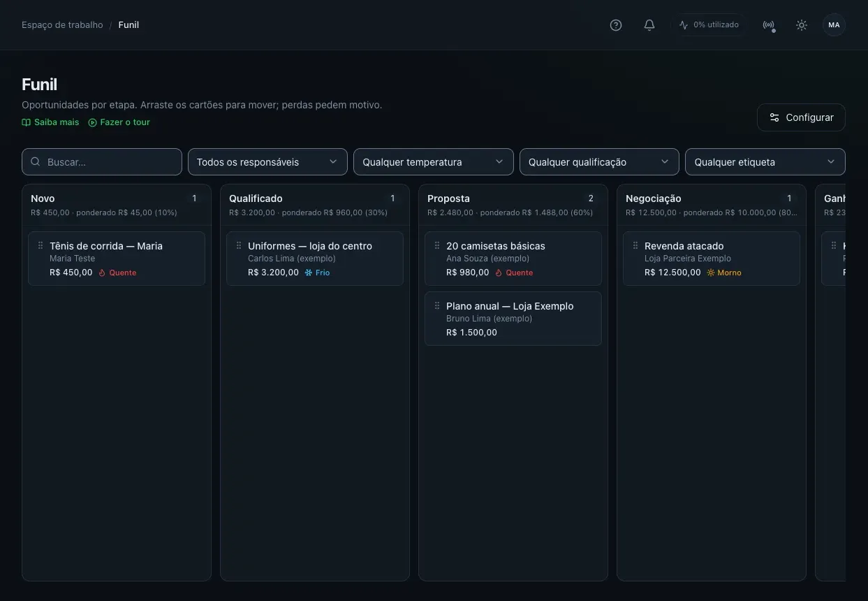Click Bruno Lima (exemplo) contact name

pyautogui.click(x=490, y=319)
